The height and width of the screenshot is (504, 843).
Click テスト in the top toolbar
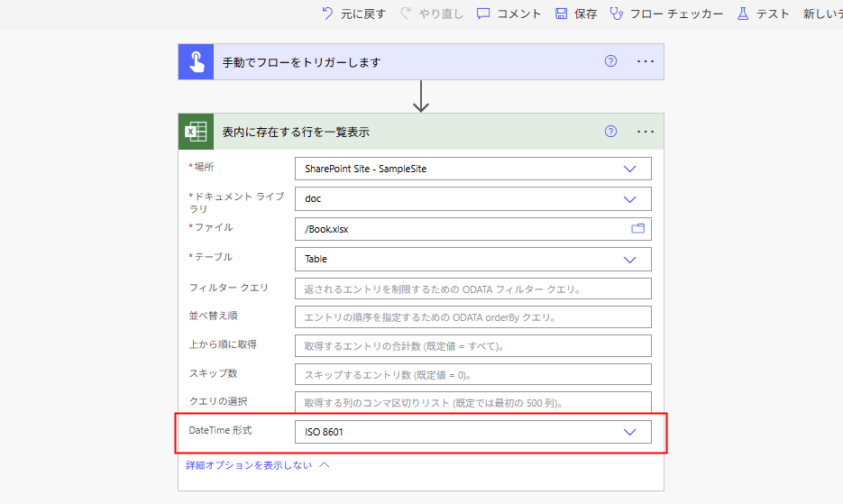pyautogui.click(x=764, y=14)
